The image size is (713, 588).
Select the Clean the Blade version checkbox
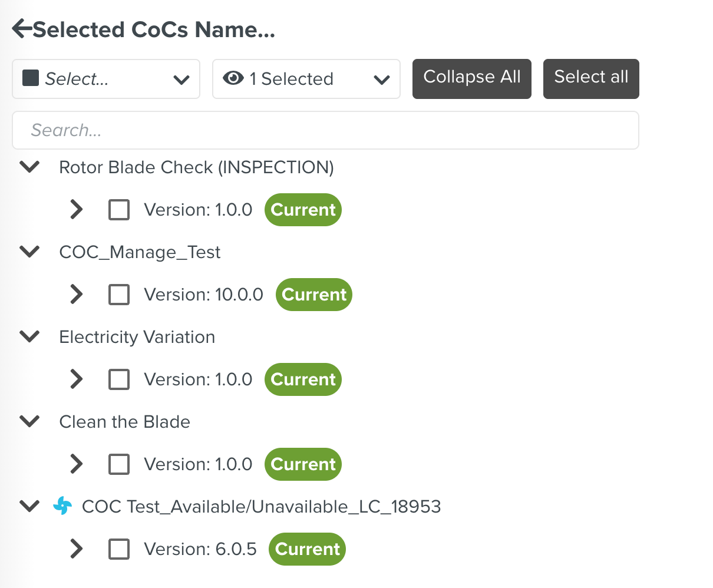(119, 464)
